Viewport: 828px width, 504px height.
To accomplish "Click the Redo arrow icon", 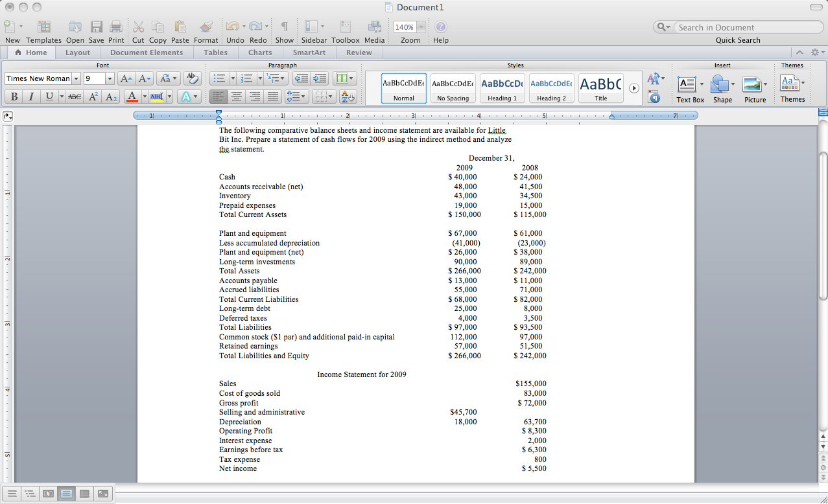I will [x=255, y=27].
